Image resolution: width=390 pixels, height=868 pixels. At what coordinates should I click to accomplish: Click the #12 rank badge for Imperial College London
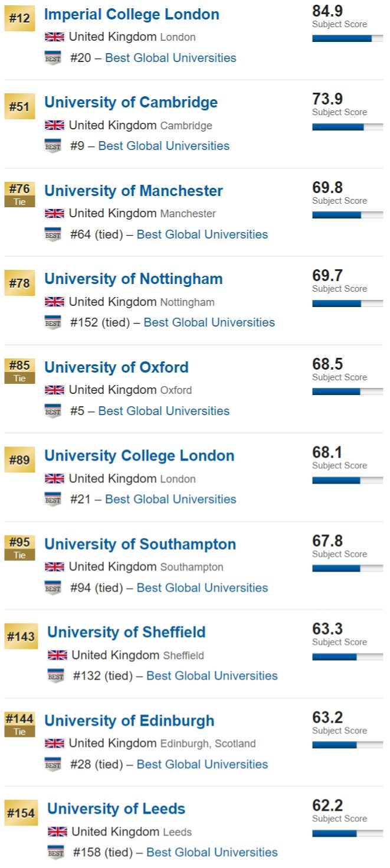(20, 19)
